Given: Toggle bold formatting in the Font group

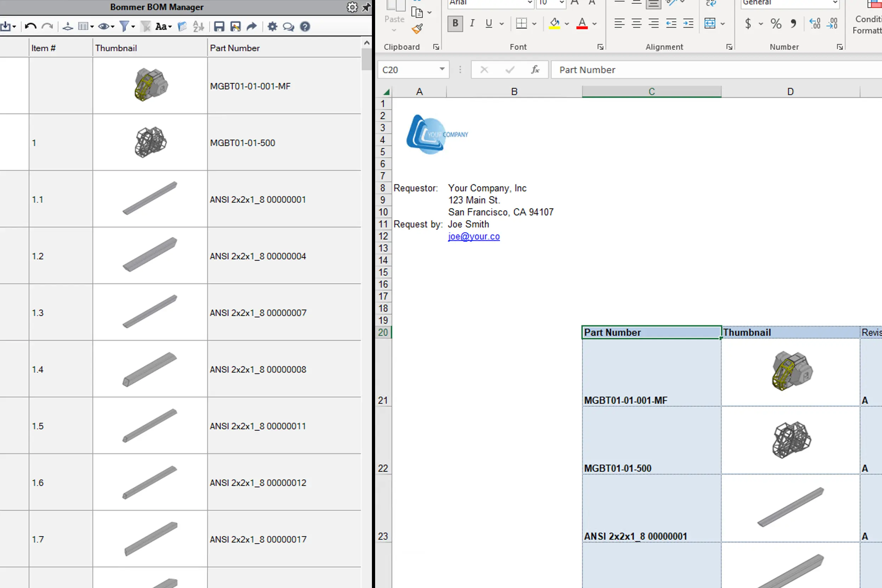Looking at the screenshot, I should (455, 24).
